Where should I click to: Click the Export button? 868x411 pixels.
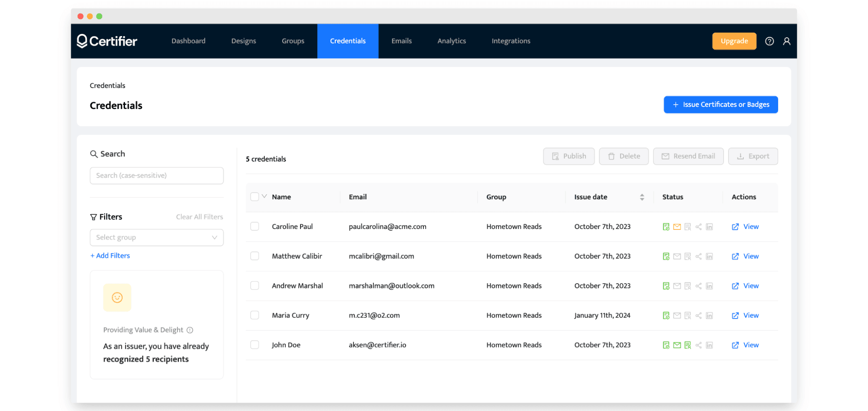tap(753, 156)
